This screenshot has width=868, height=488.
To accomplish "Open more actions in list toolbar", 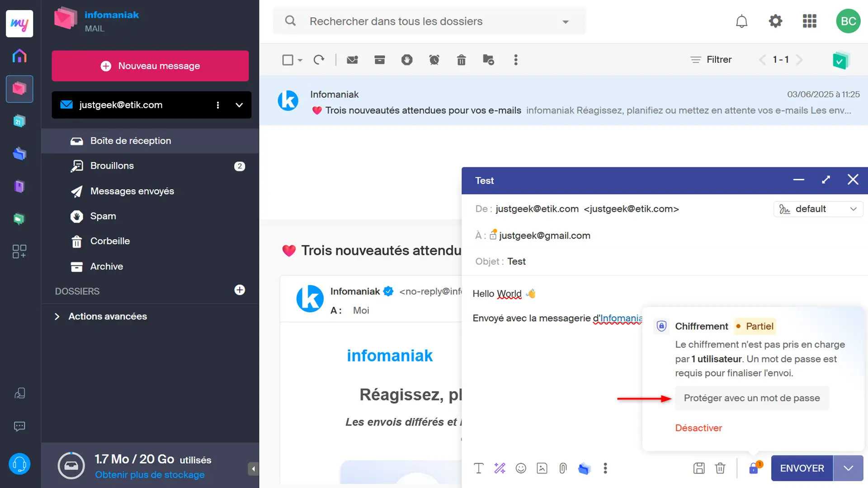I will (516, 60).
